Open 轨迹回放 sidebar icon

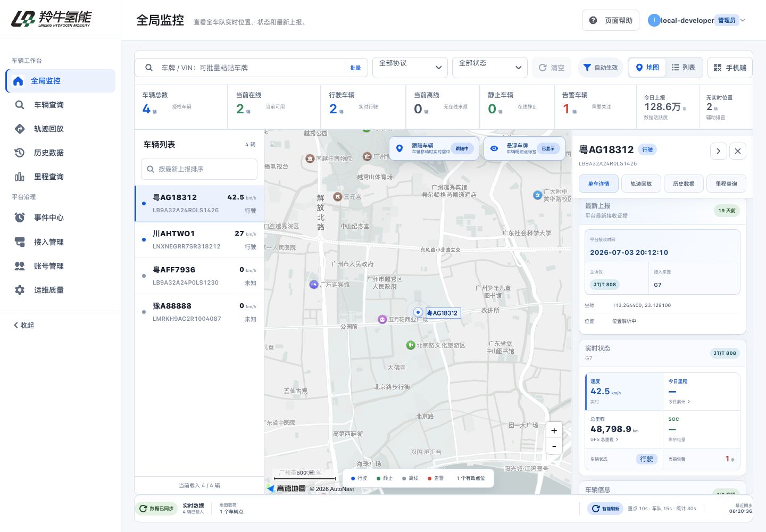20,129
